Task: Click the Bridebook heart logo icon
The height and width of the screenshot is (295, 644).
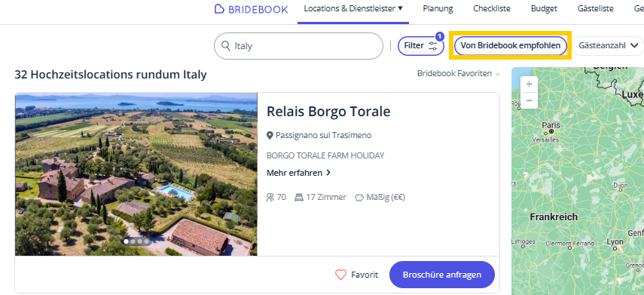Action: pyautogui.click(x=219, y=9)
